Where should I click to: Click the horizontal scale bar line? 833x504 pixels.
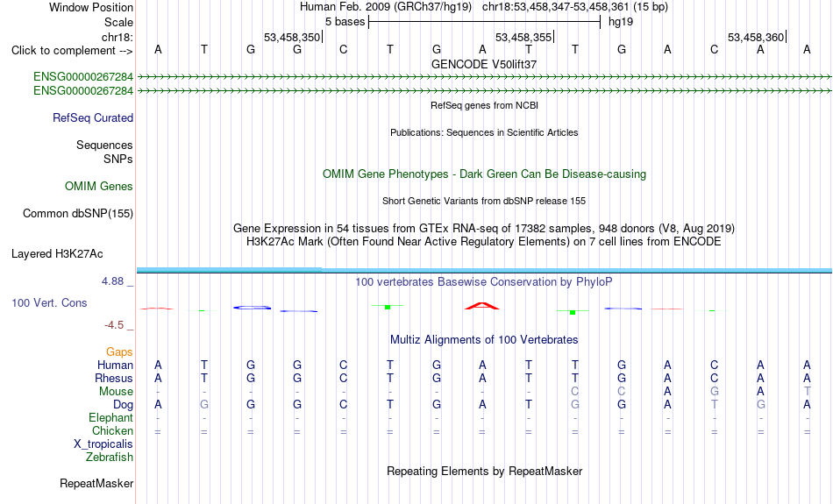(484, 22)
